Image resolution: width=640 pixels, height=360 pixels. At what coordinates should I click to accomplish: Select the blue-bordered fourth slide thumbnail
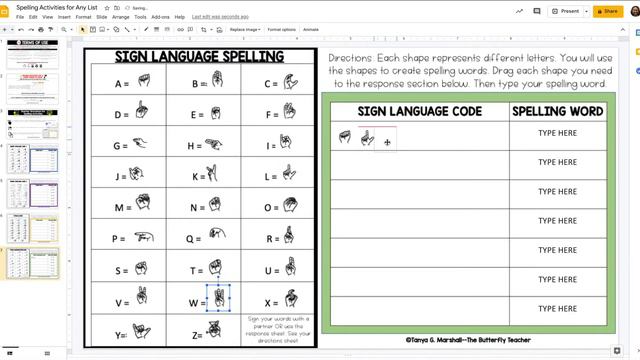[x=33, y=159]
